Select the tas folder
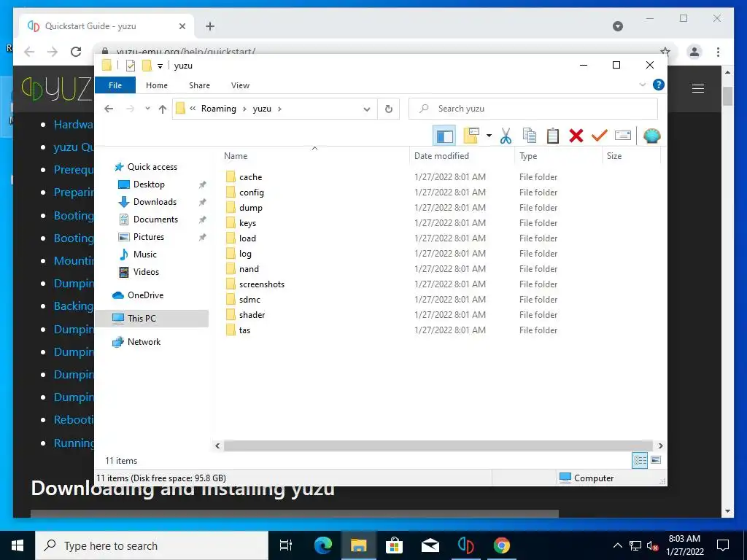 tap(244, 330)
